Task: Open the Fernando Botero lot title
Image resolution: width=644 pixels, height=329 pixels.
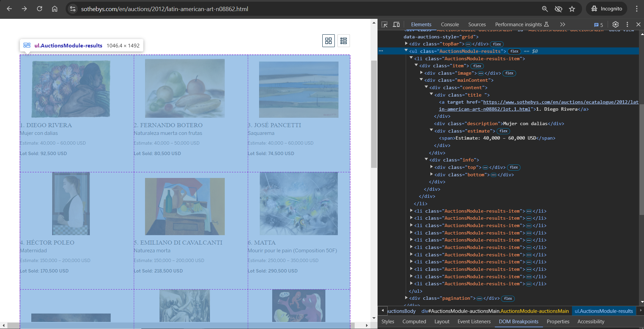Action: [168, 125]
